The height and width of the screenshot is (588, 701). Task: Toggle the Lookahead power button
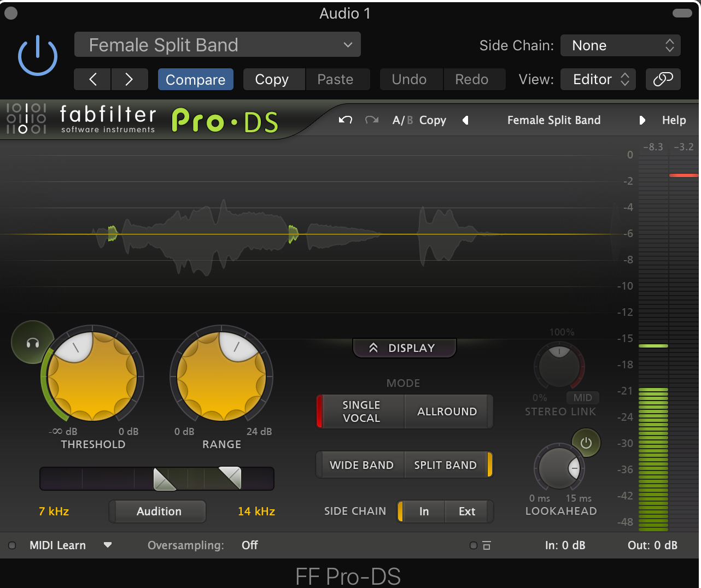click(586, 443)
